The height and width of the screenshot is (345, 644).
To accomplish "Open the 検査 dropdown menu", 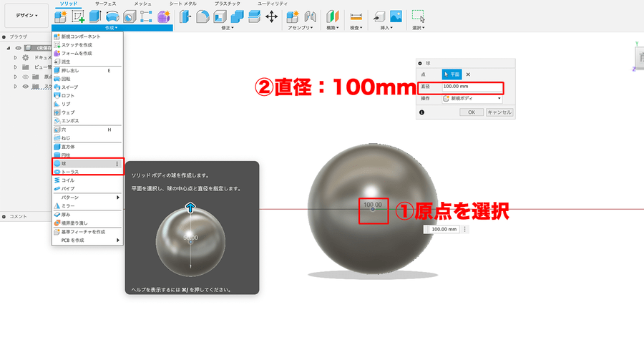I will coord(356,28).
